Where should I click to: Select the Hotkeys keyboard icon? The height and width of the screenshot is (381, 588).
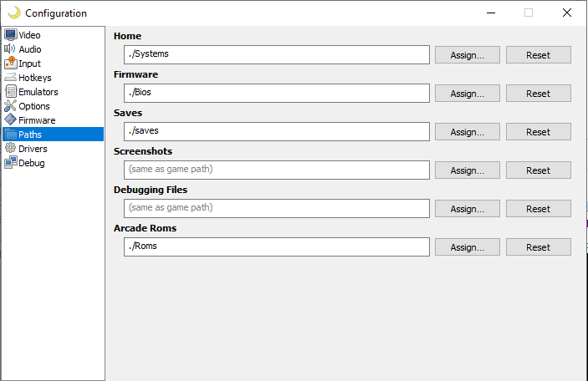pos(10,78)
